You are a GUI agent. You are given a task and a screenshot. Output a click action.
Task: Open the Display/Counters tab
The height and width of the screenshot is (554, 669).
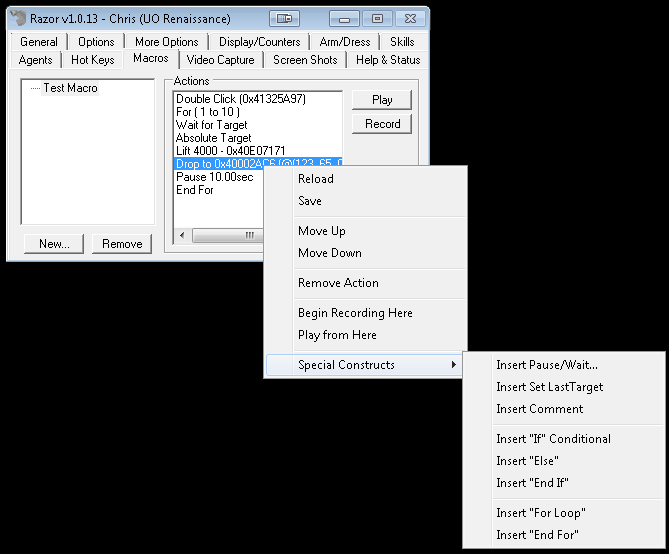pos(259,42)
